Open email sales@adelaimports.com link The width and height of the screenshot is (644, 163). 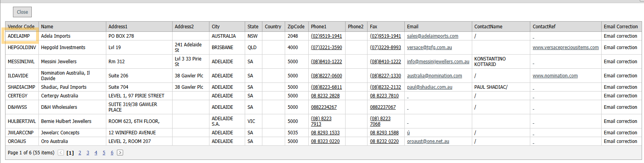(432, 36)
